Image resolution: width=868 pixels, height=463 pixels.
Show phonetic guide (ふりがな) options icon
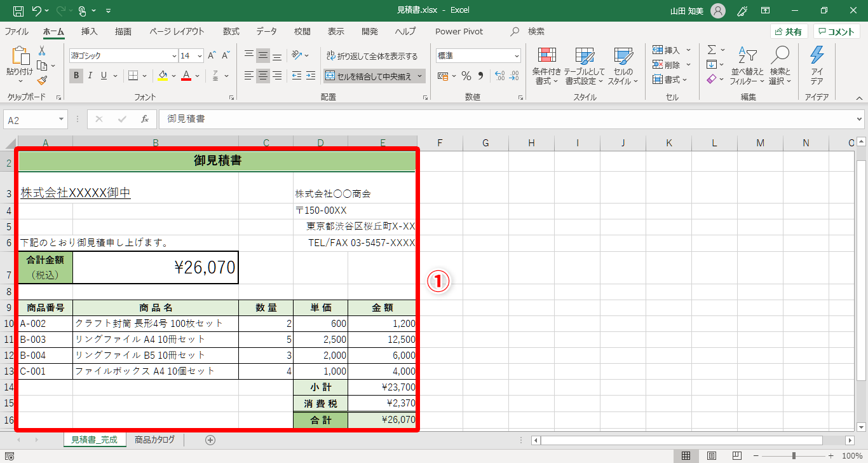click(x=215, y=76)
